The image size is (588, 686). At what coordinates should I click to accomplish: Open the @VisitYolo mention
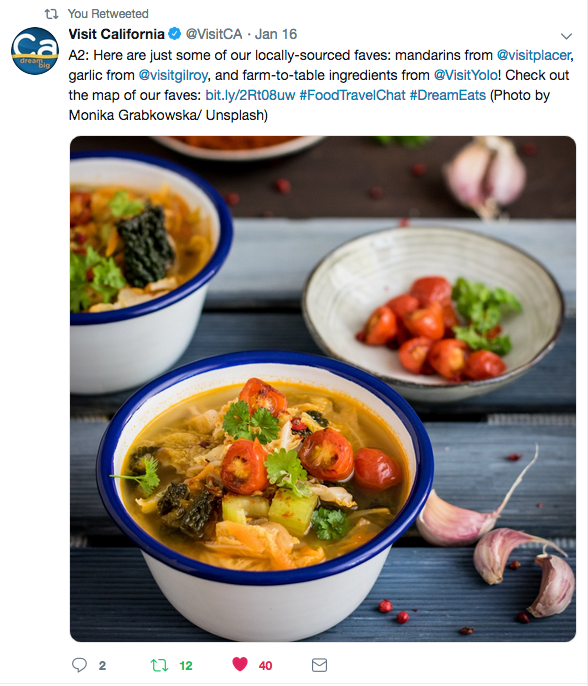[x=466, y=75]
